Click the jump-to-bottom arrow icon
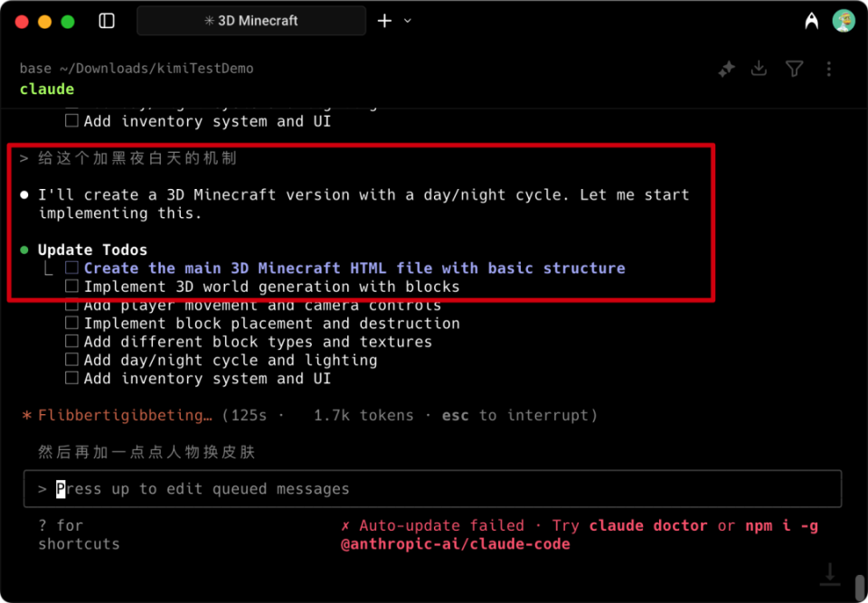Image resolution: width=868 pixels, height=603 pixels. click(829, 573)
